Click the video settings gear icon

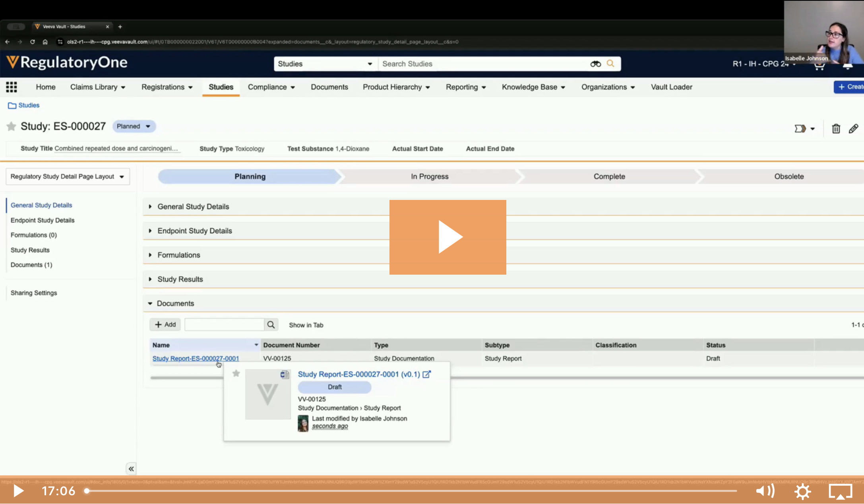[x=802, y=491]
